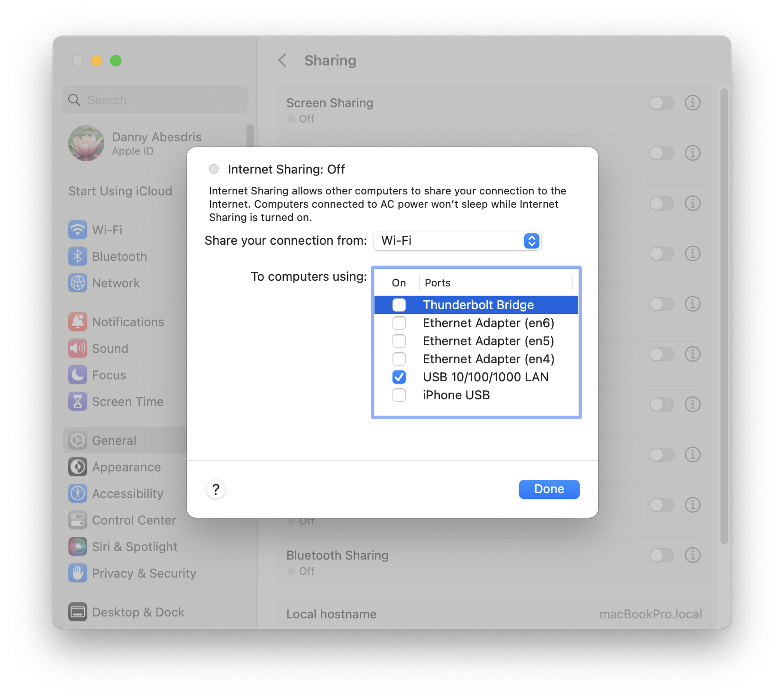
Task: Open Wi-Fi settings in sidebar
Action: click(x=95, y=230)
